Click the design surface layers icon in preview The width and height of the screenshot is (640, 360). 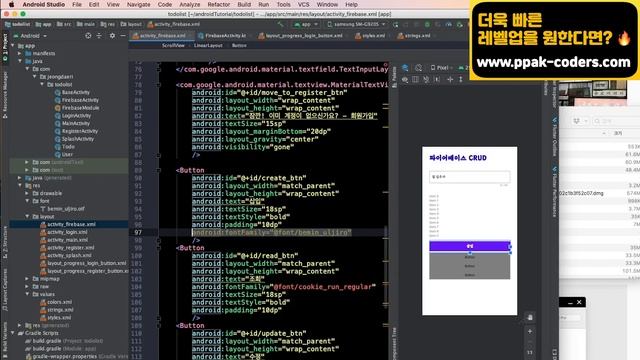coord(405,68)
